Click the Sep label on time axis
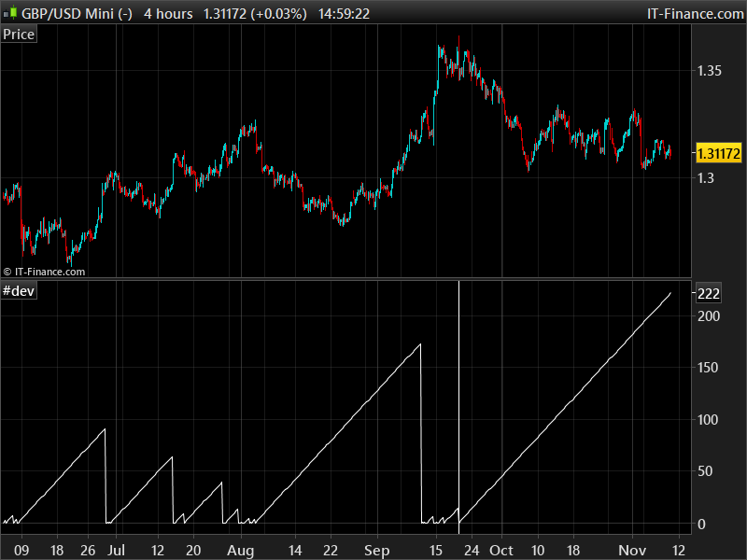 (x=377, y=551)
